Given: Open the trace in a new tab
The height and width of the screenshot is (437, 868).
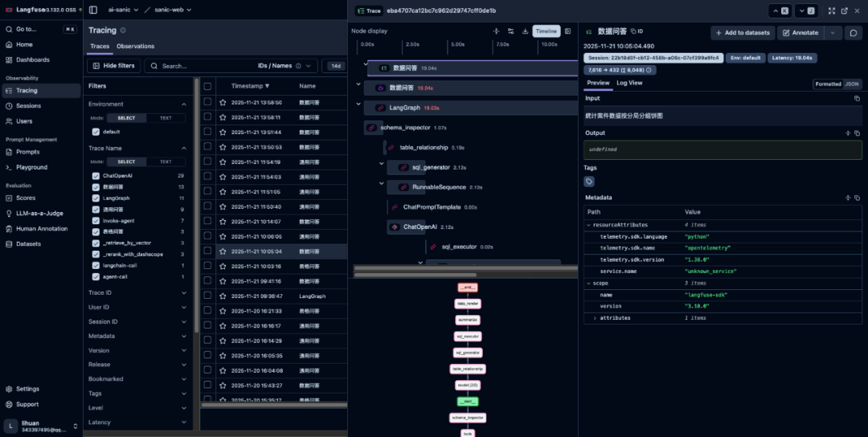Looking at the screenshot, I should point(844,10).
